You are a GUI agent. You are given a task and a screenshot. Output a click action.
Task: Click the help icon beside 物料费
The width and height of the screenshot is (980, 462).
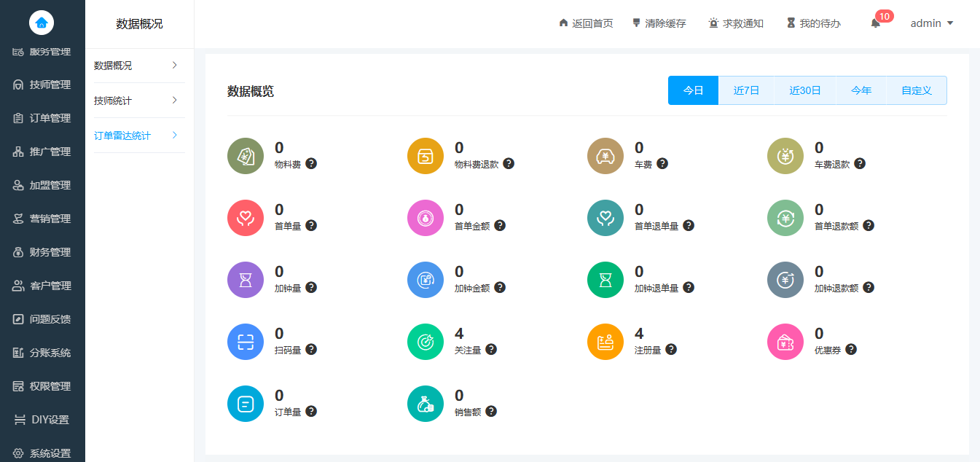point(312,164)
